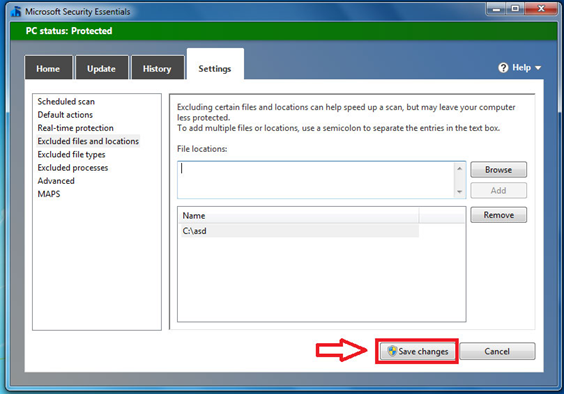Click the text box scroll down arrow
This screenshot has height=394, width=564.
(459, 192)
